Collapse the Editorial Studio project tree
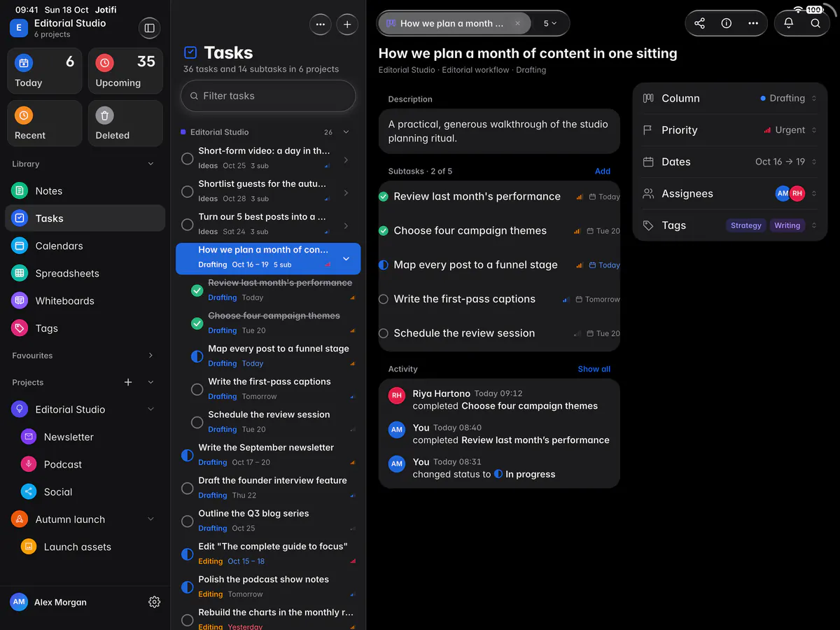This screenshot has width=840, height=630. click(150, 409)
